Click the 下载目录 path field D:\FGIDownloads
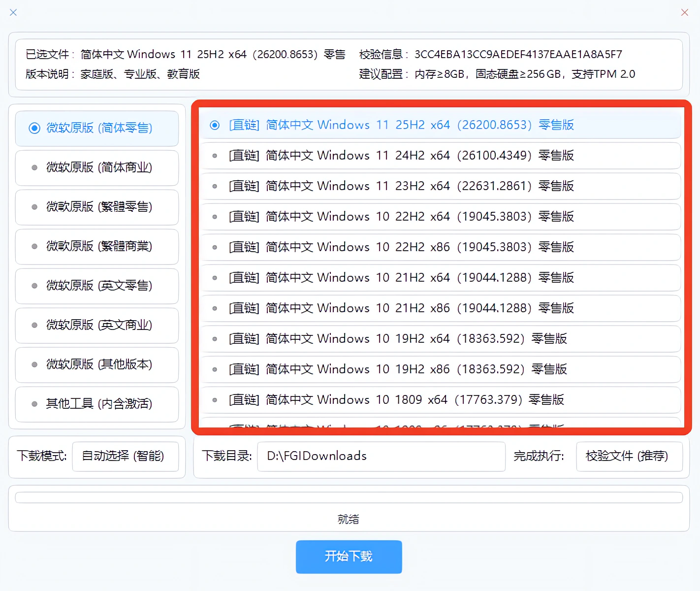Image resolution: width=700 pixels, height=591 pixels. click(x=382, y=457)
